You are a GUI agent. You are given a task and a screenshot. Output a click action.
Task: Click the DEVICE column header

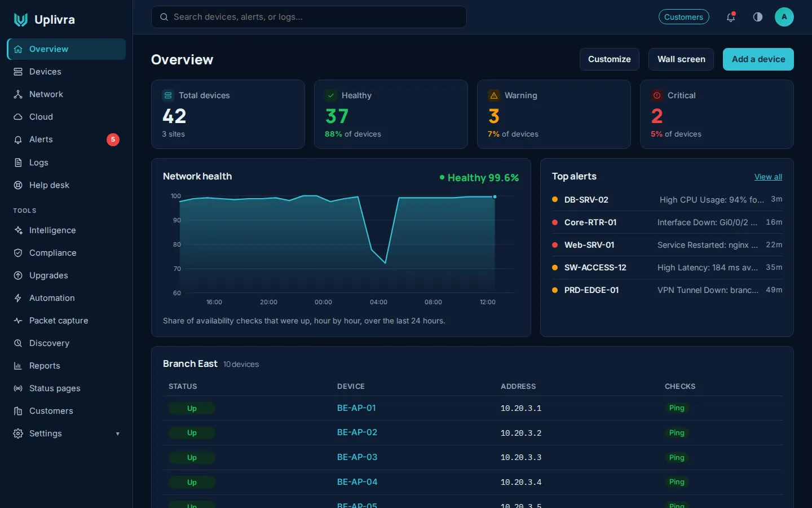pos(351,387)
